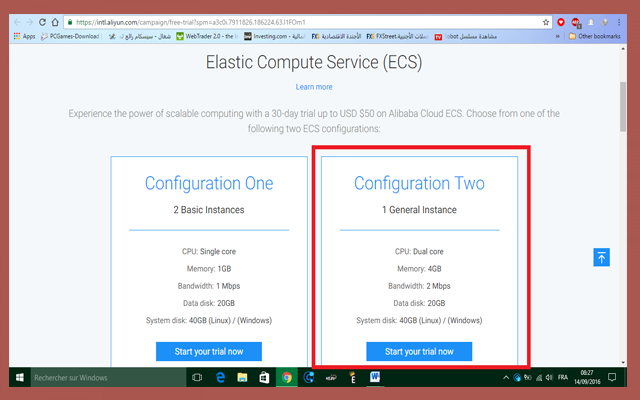
Task: Click the address bar URL field
Action: pos(308,22)
